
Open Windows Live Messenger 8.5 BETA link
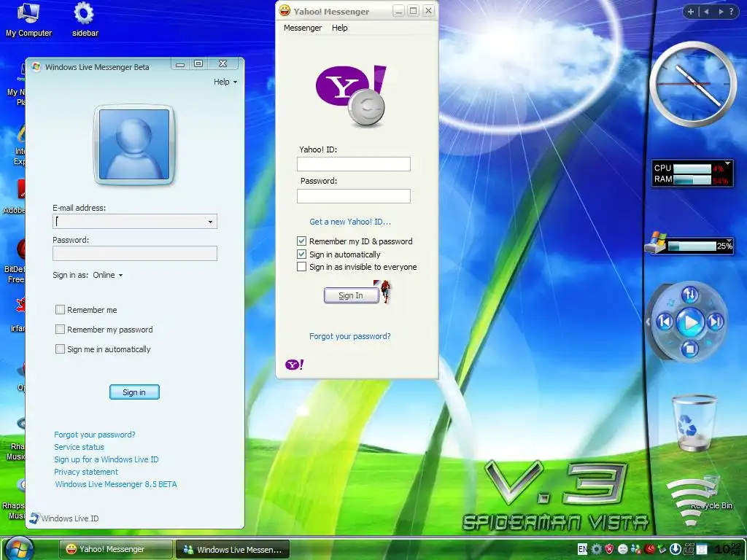pos(116,484)
